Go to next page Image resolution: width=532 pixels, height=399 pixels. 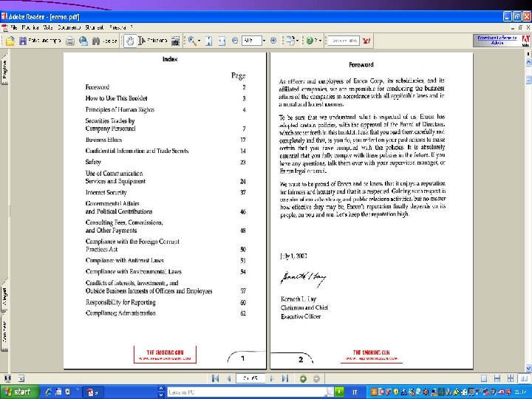pyautogui.click(x=272, y=378)
